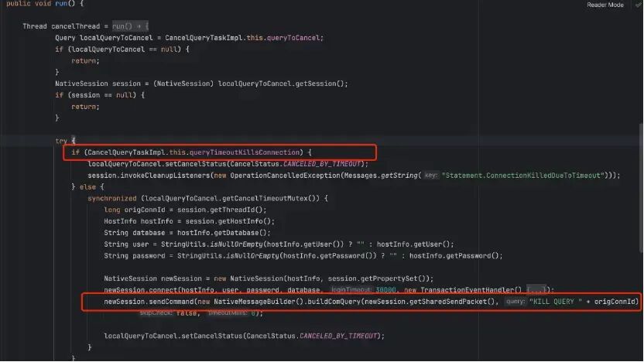Screen dimensions: 644x362
Task: Click the 'timeoutMillis:' inlay hint
Action: [227, 312]
